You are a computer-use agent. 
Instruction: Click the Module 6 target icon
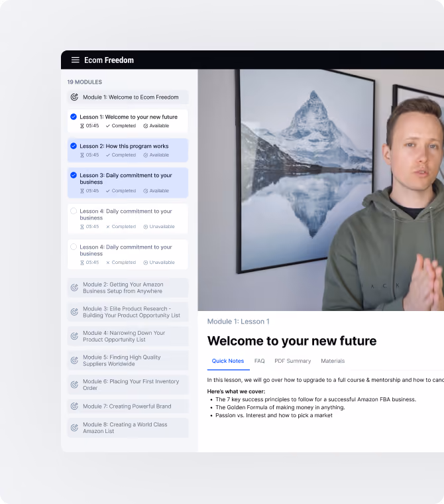point(74,385)
